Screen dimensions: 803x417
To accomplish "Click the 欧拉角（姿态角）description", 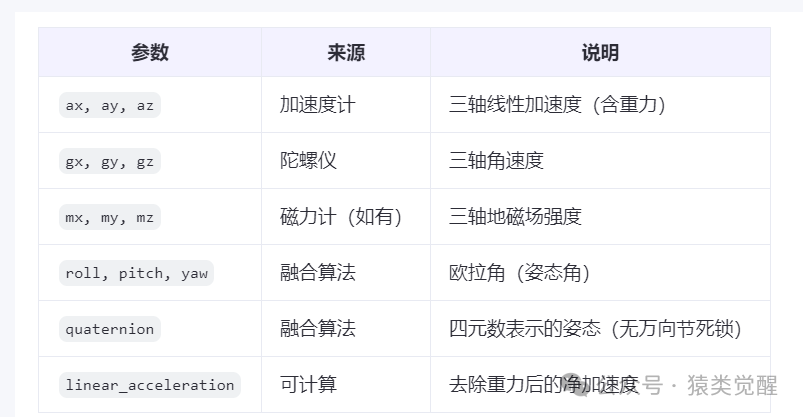I will click(x=520, y=273).
